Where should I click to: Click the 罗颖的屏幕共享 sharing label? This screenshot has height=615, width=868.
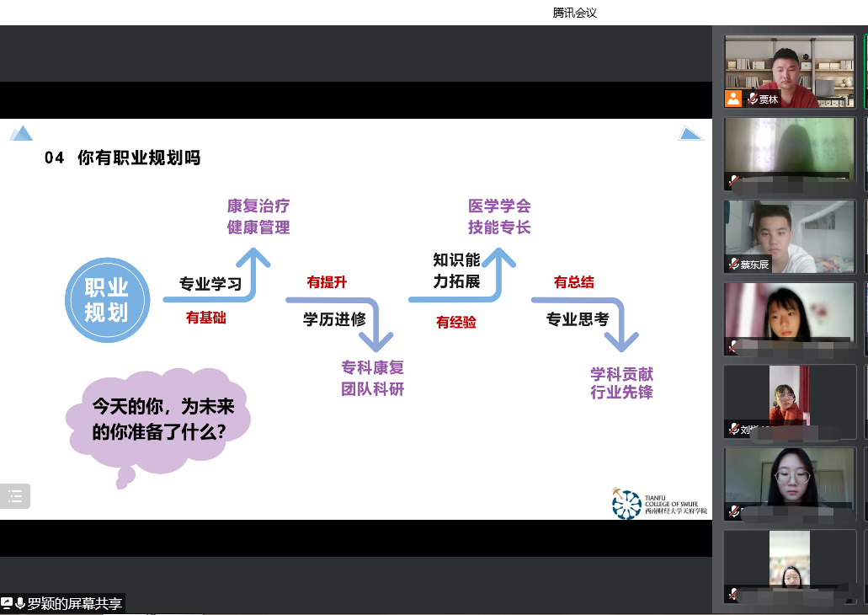(x=74, y=603)
